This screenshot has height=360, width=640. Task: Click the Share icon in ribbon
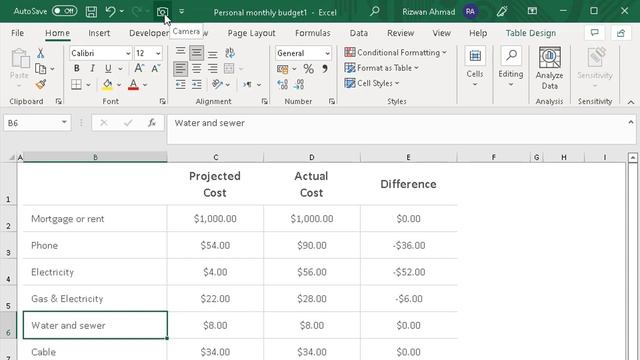(621, 33)
